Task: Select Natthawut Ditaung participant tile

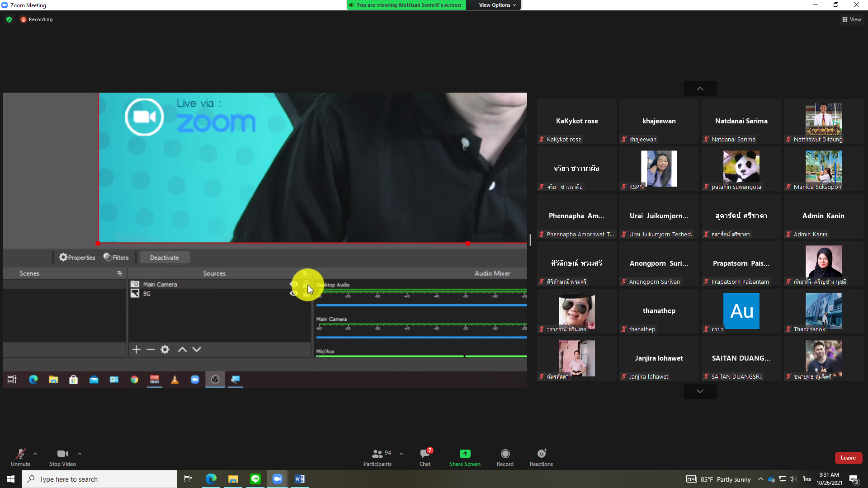Action: (x=824, y=121)
